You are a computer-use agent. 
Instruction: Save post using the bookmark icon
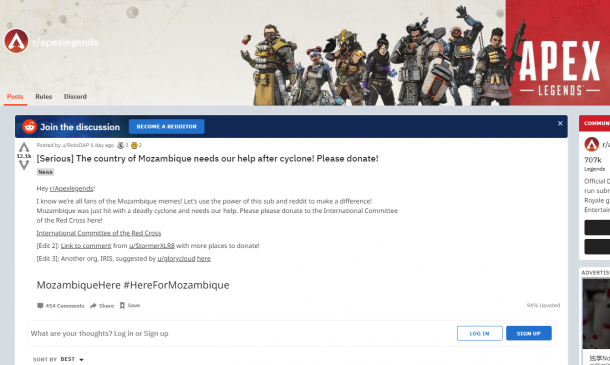(x=122, y=305)
